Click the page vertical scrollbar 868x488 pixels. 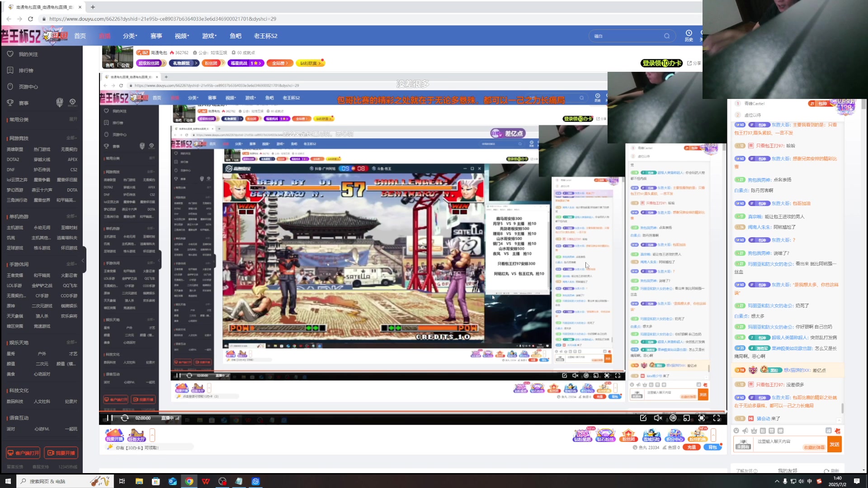(x=863, y=104)
